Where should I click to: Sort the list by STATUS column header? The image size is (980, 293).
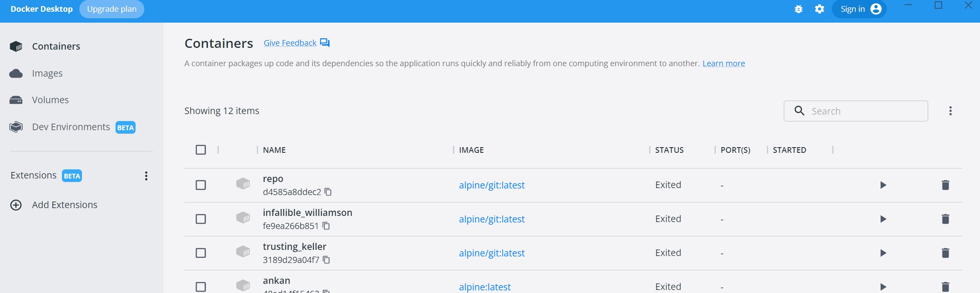(669, 150)
